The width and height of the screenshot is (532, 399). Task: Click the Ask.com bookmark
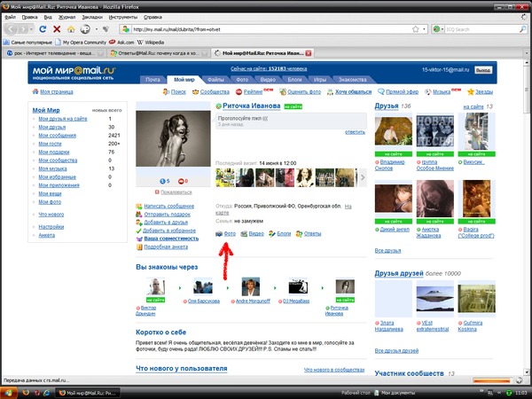point(121,43)
